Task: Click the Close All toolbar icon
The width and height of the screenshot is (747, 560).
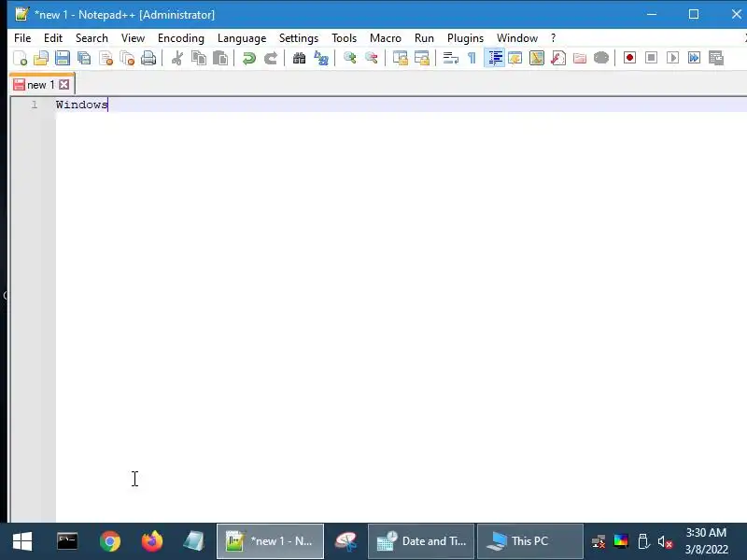Action: point(127,58)
